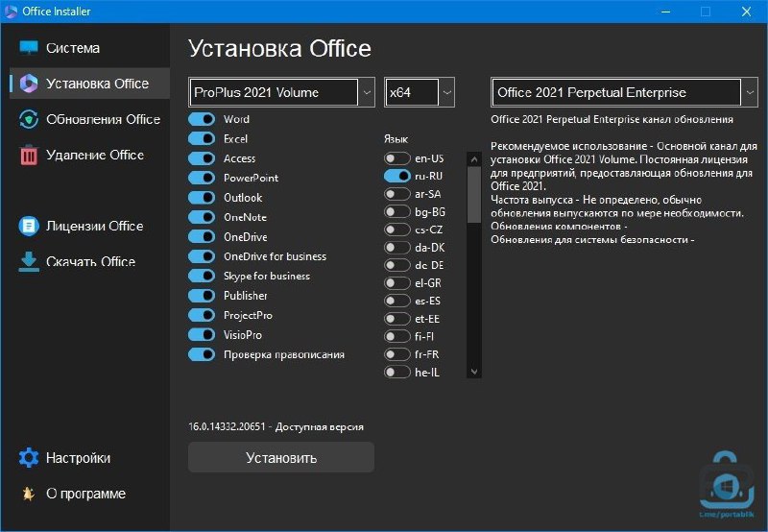768x532 pixels.
Task: Click the Система monitor icon
Action: [29, 47]
